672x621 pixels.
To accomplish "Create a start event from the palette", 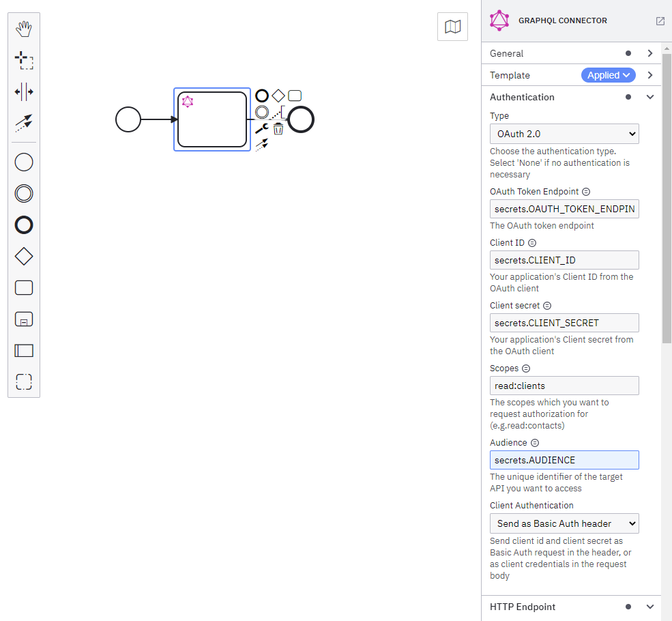I will pyautogui.click(x=23, y=162).
